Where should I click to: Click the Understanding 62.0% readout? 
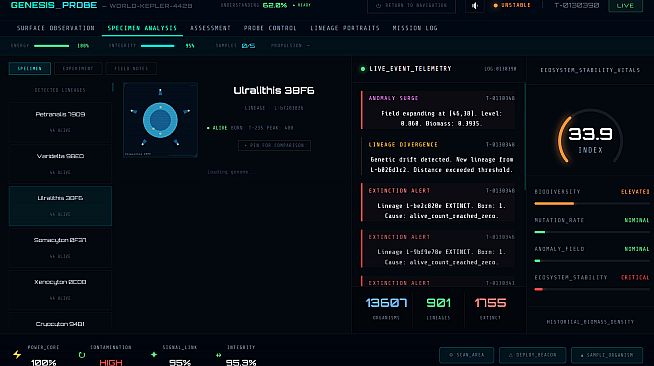click(265, 5)
